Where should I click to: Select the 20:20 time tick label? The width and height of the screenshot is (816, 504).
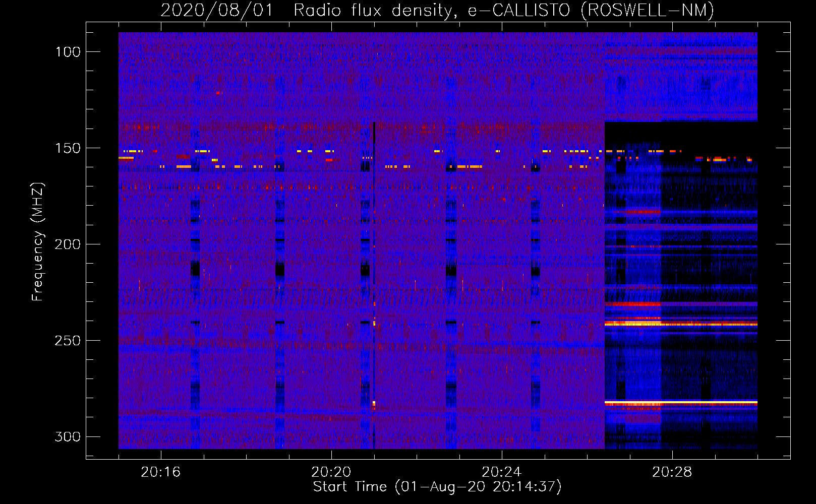pyautogui.click(x=331, y=472)
